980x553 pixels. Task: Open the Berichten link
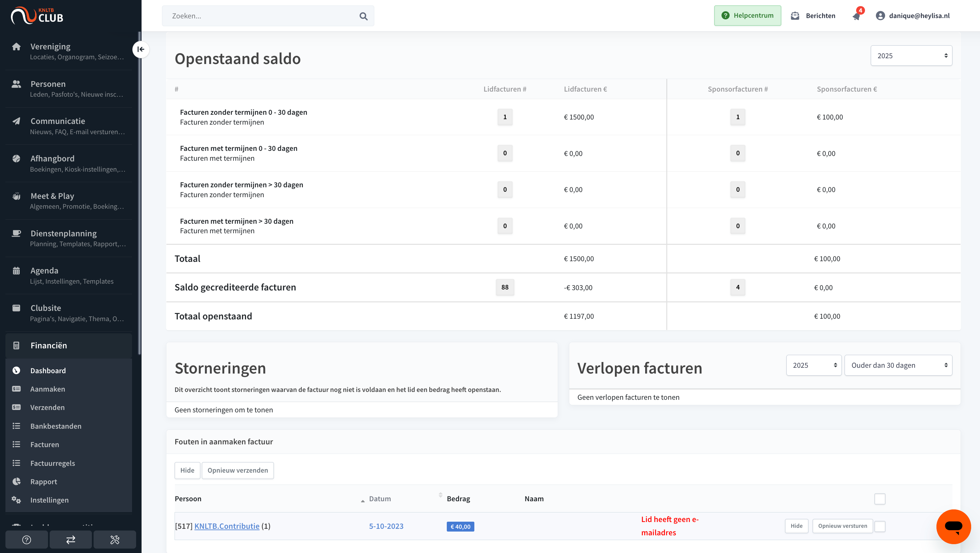[820, 16]
